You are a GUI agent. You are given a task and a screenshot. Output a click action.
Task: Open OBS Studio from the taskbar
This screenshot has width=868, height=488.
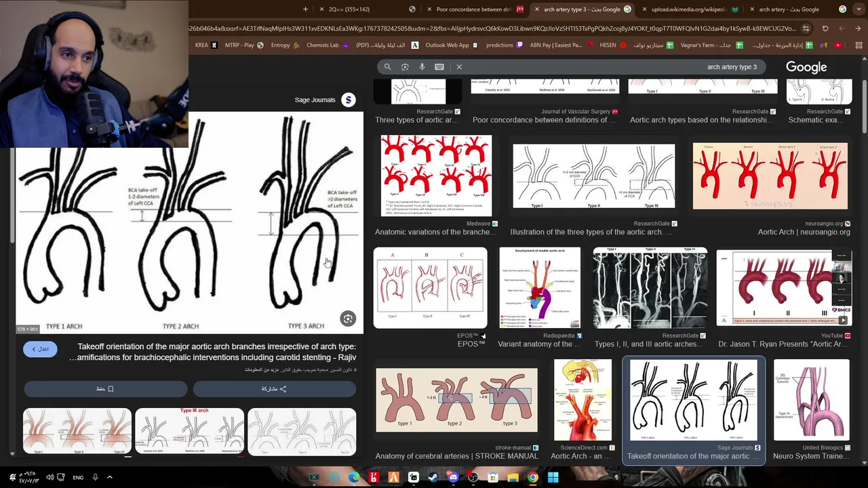coord(473,477)
